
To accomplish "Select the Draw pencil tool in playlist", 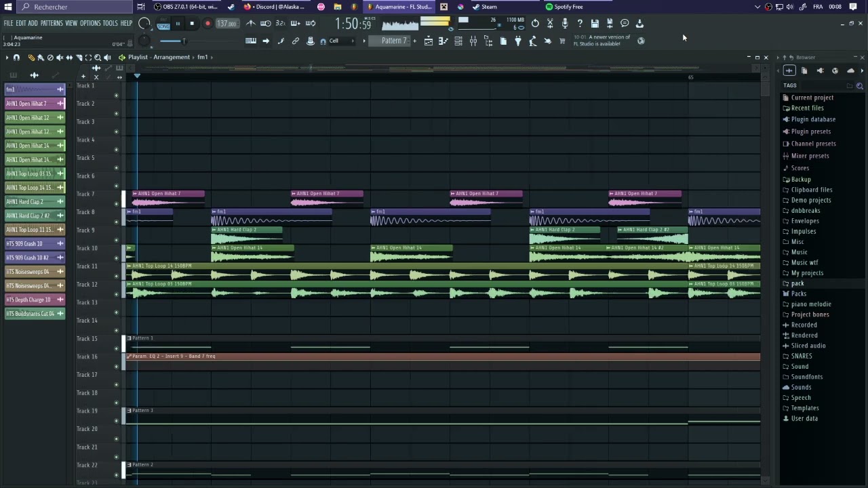I will [31, 58].
